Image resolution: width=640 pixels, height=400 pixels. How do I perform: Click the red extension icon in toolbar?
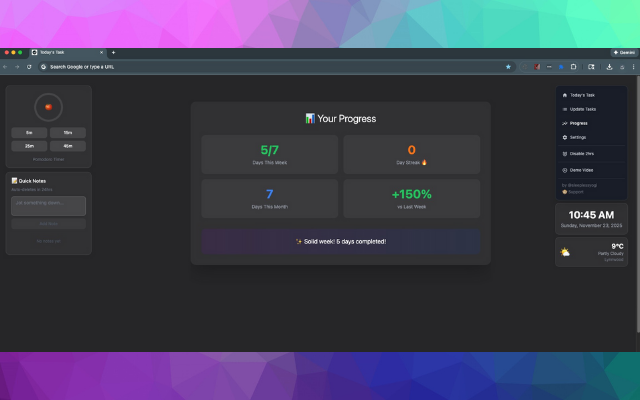[537, 67]
